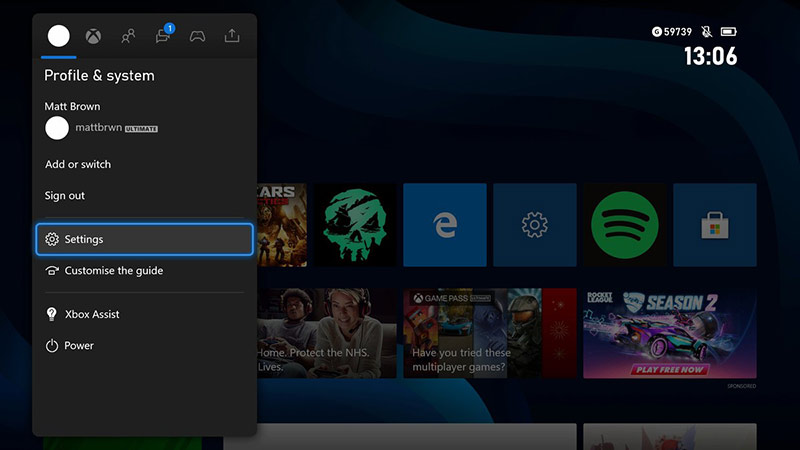Image resolution: width=800 pixels, height=450 pixels.
Task: Open the Protect the NHS promo tile
Action: coord(327,333)
